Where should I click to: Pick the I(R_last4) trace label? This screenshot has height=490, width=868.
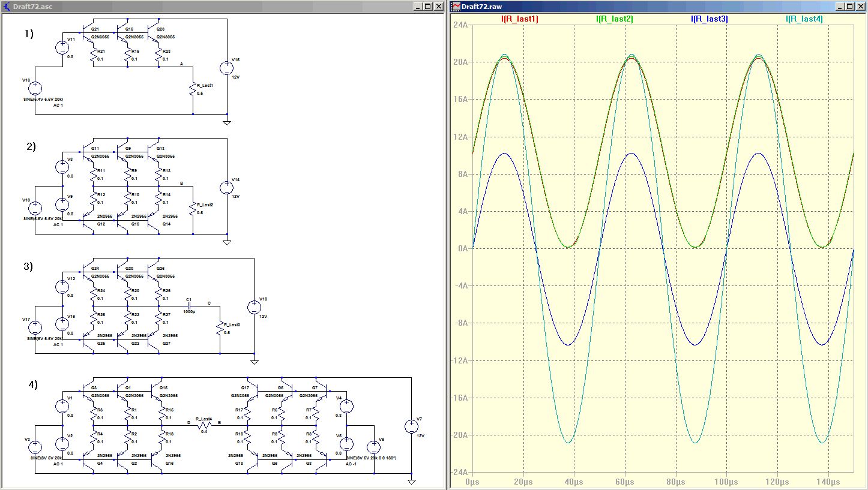click(x=804, y=19)
